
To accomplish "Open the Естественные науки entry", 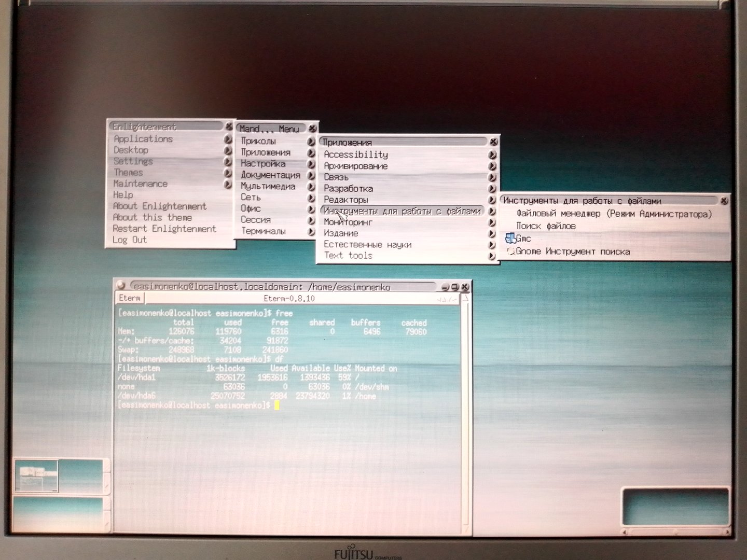I will [367, 245].
